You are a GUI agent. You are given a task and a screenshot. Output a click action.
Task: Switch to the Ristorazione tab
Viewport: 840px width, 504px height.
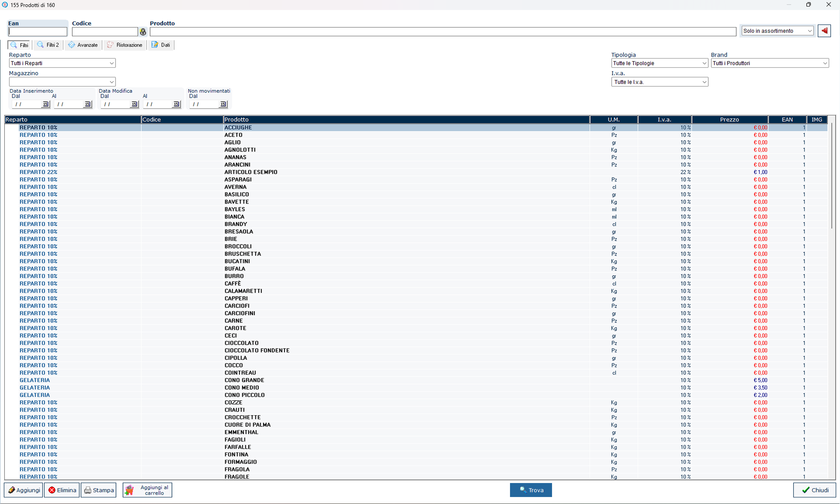125,45
